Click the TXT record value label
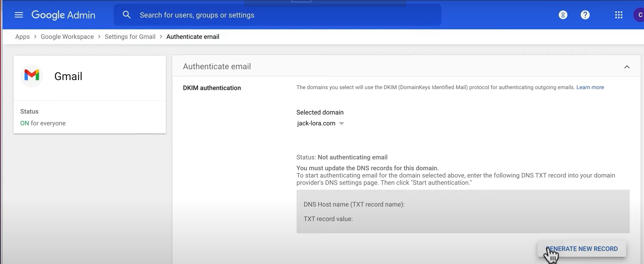The height and width of the screenshot is (264, 644). pos(328,219)
